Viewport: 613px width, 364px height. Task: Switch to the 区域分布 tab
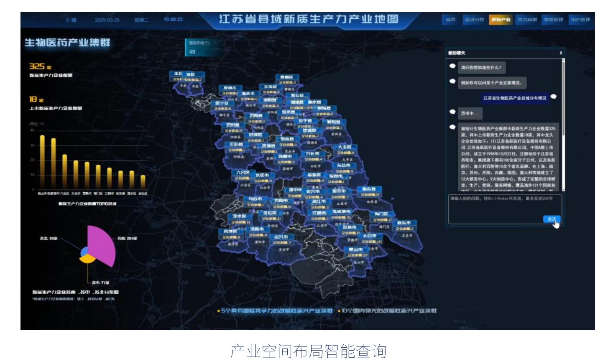[474, 20]
